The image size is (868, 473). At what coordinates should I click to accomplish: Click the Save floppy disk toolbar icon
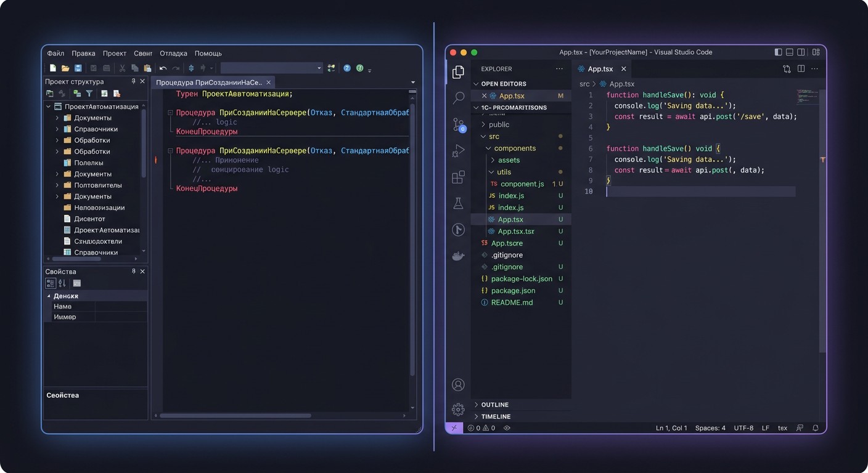coord(78,68)
